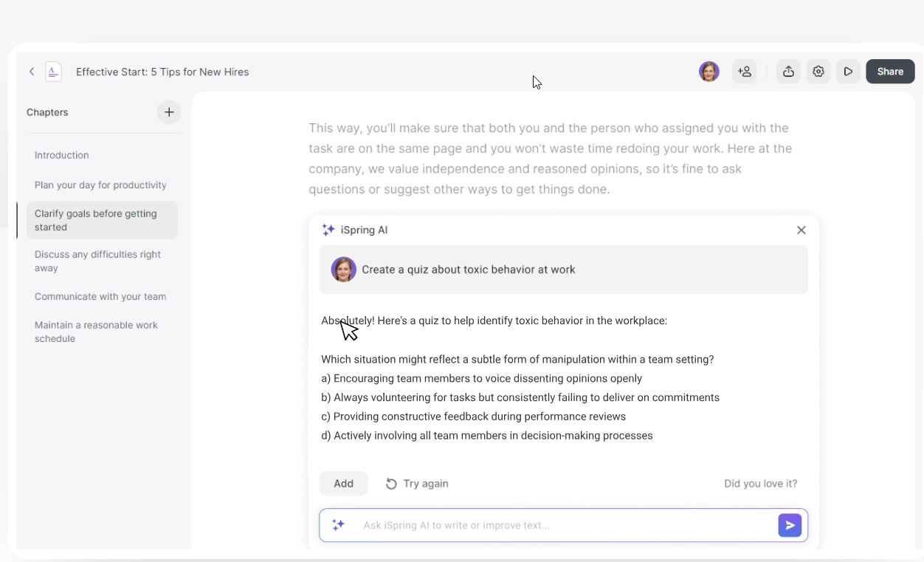
Task: Select Plan your day for productivity chapter
Action: tap(102, 185)
